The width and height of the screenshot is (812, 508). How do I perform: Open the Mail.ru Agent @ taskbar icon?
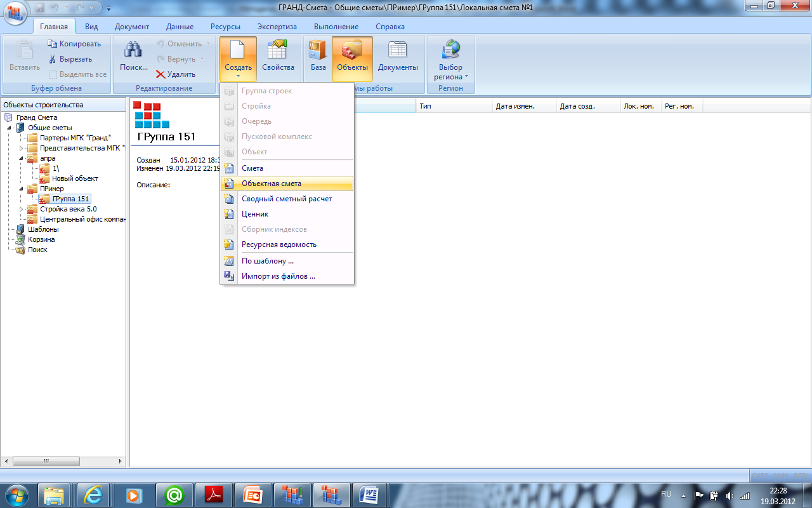173,494
